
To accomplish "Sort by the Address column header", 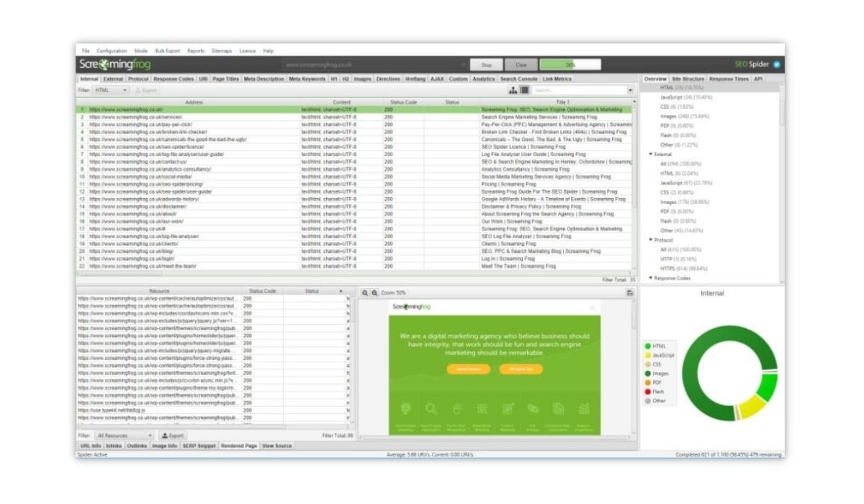I will [x=194, y=102].
